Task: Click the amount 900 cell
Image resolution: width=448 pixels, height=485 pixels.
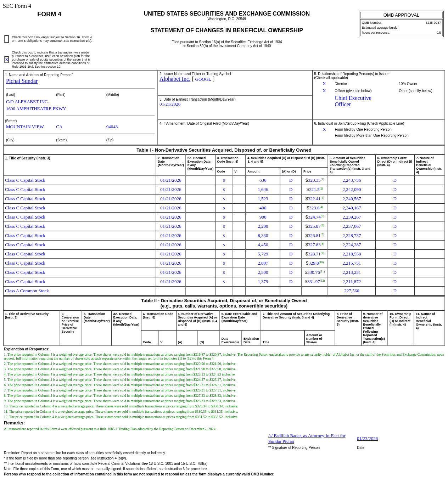Action: click(263, 217)
